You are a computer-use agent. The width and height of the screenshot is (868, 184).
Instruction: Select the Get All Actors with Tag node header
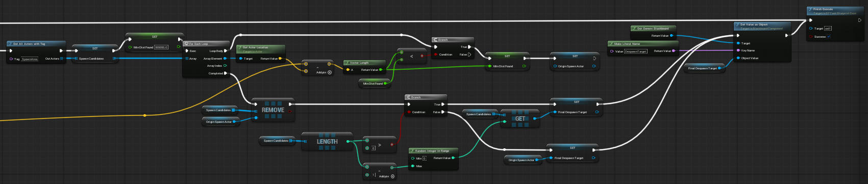point(36,44)
